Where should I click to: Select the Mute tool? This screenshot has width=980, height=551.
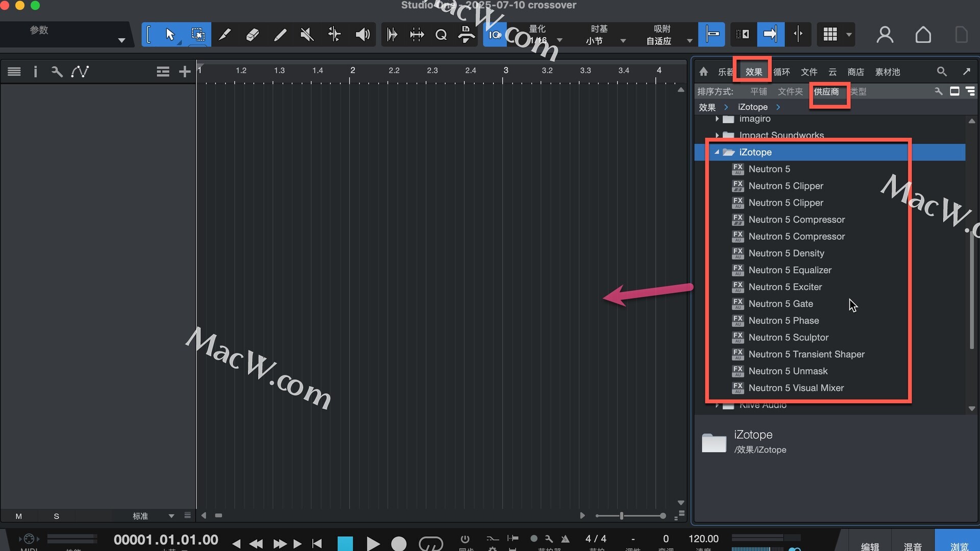307,35
